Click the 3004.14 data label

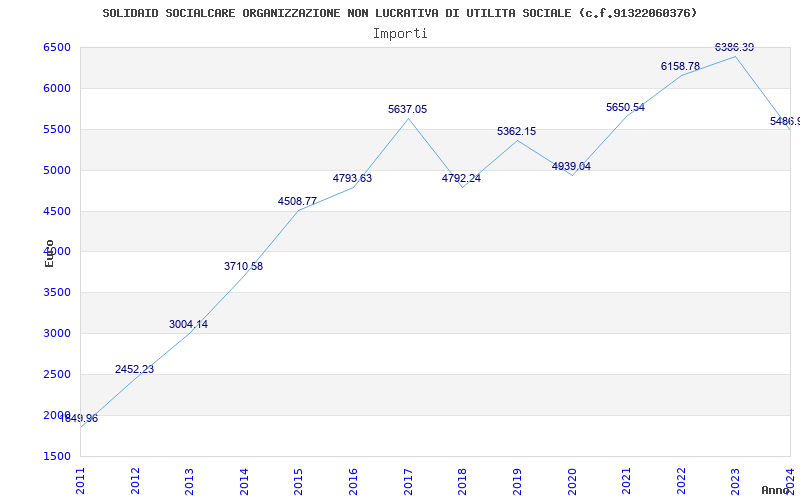coord(188,324)
